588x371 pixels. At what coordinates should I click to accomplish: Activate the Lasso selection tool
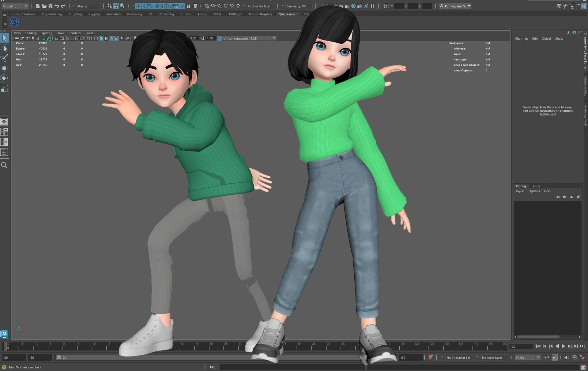point(5,48)
